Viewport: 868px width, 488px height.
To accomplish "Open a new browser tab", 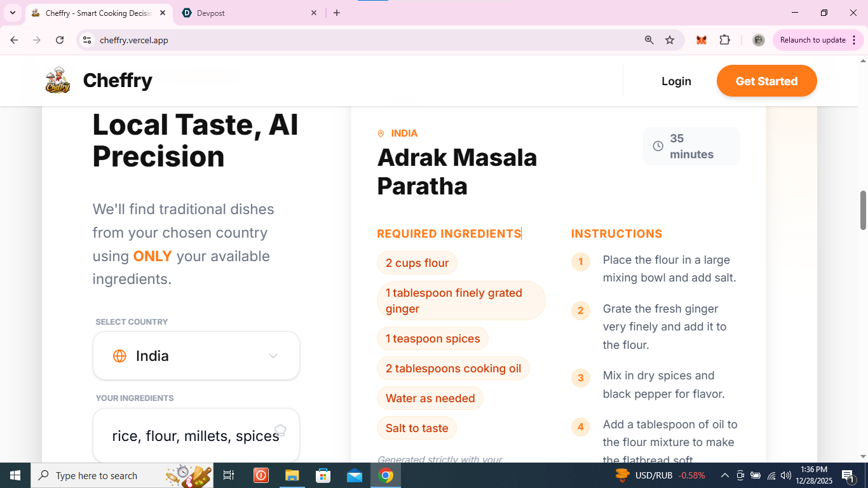I will coord(337,13).
